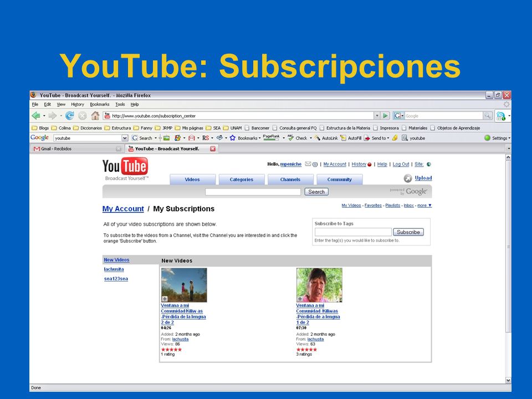The image size is (532, 399).
Task: Click the inbox envelope icon beside mpeniche
Action: (x=308, y=164)
